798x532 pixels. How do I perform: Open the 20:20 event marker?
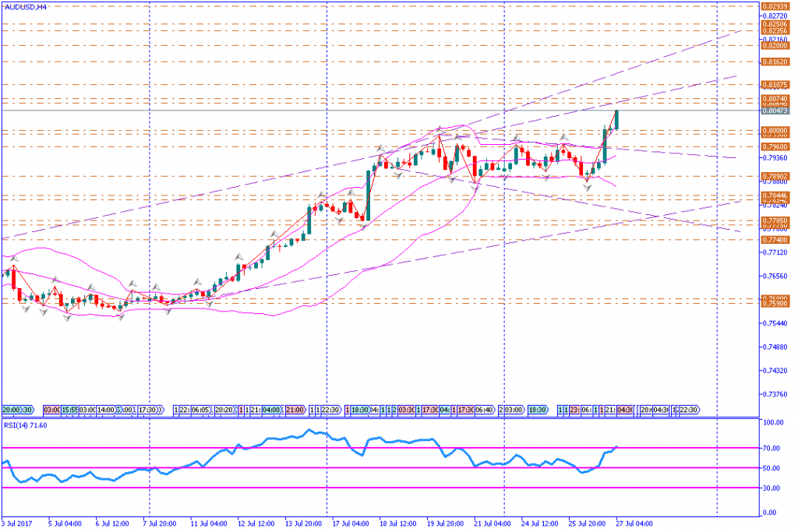pos(224,410)
